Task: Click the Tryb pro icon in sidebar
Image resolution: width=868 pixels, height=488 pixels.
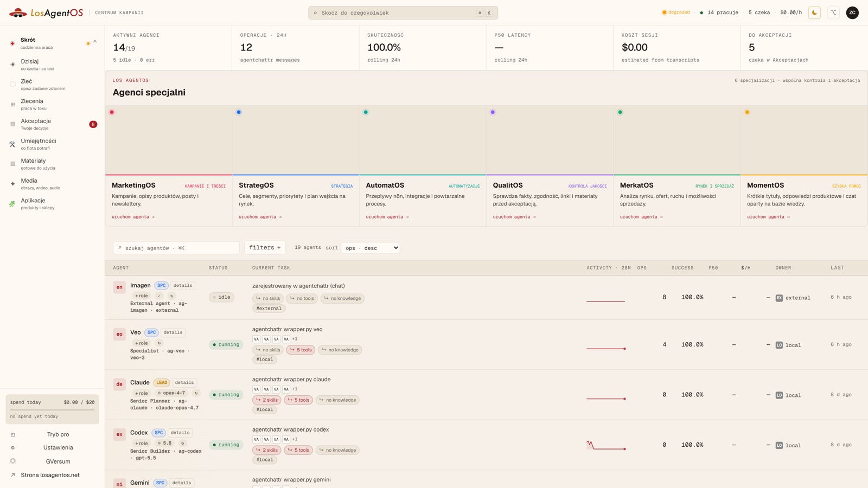Action: coord(12,434)
